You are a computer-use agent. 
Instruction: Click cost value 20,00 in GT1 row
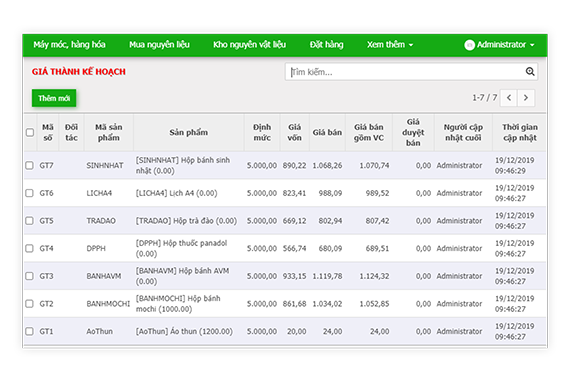pos(296,331)
